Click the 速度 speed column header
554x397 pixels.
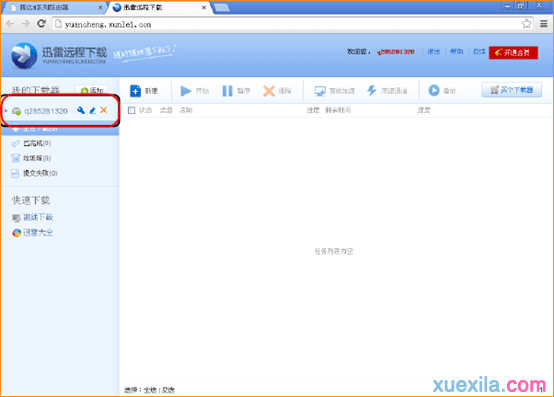click(x=424, y=110)
